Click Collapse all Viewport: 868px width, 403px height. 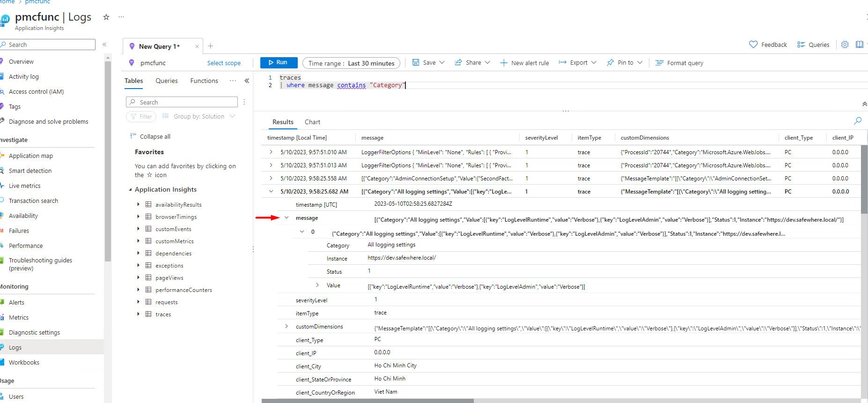(x=150, y=136)
